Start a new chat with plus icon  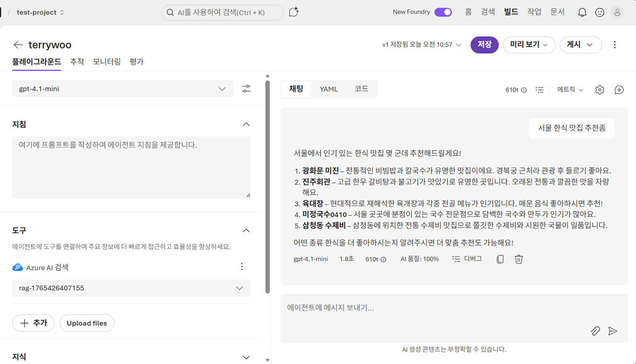(x=619, y=90)
